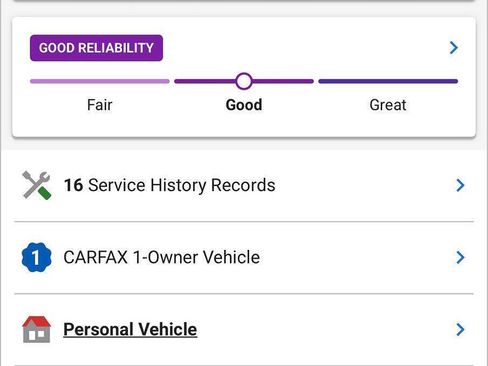Click the house Personal Vehicle icon
This screenshot has width=488, height=366.
pos(37,329)
